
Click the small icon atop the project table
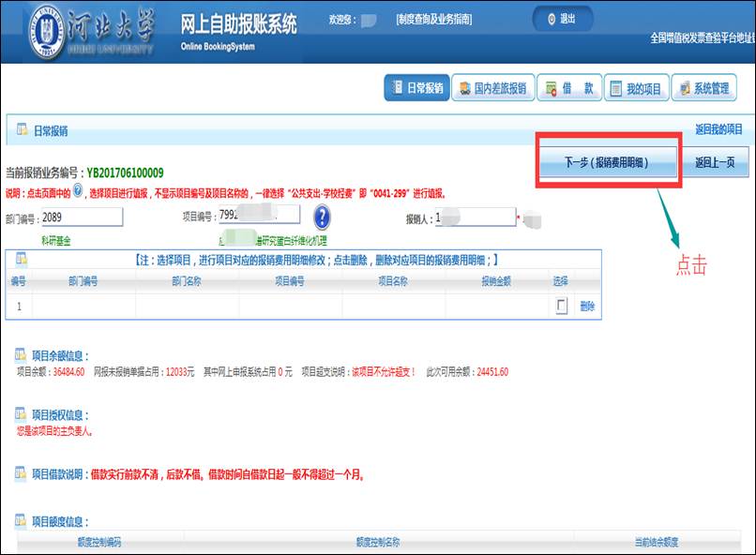click(x=17, y=259)
